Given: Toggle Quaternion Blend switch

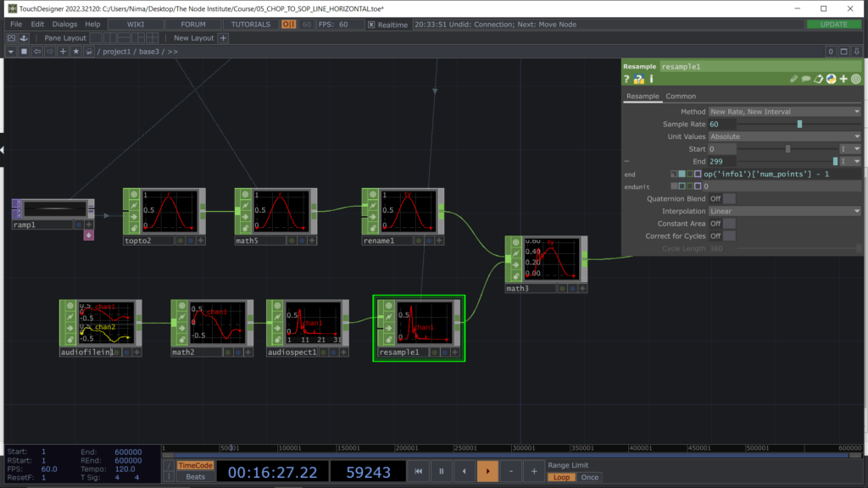Looking at the screenshot, I should [730, 198].
